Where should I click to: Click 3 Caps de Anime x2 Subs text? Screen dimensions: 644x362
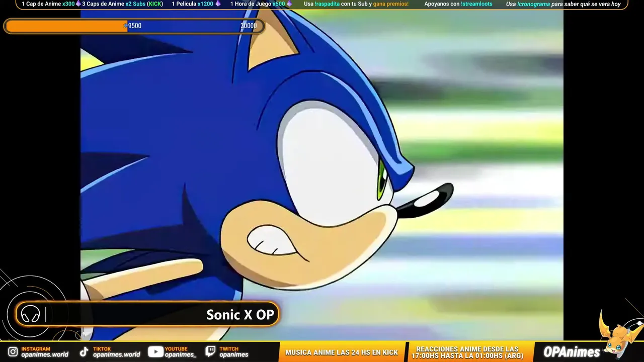pos(114,4)
